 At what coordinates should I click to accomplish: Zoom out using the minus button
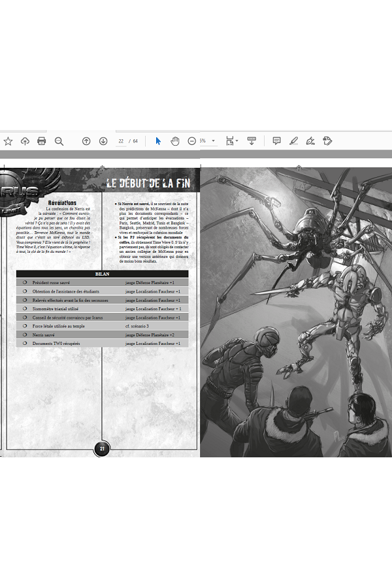pos(191,141)
